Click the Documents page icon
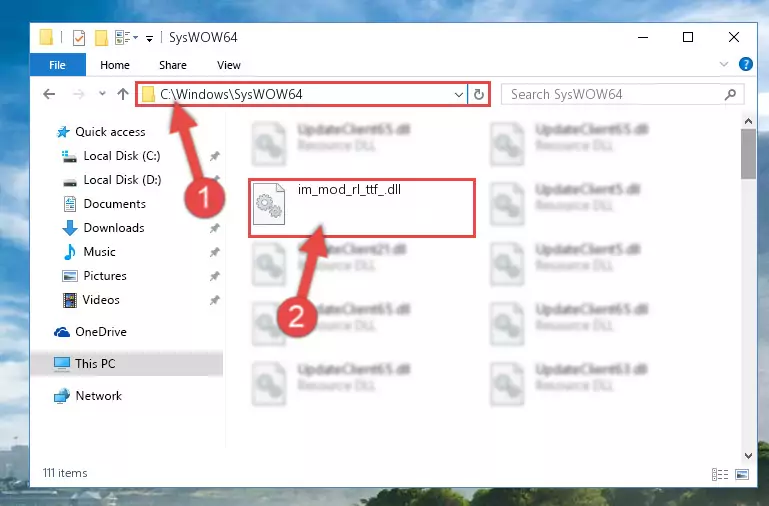Image resolution: width=769 pixels, height=506 pixels. tap(70, 204)
